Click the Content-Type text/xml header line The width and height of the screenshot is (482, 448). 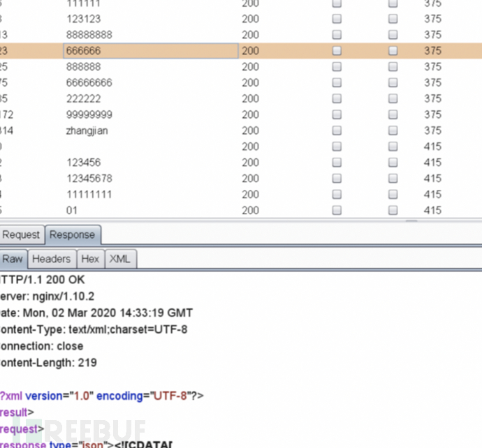click(x=94, y=329)
